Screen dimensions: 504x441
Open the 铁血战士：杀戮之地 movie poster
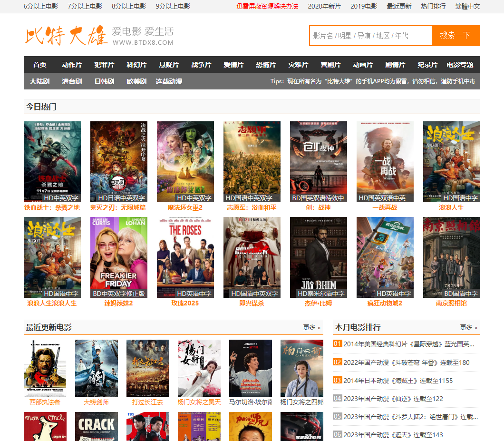coord(52,161)
